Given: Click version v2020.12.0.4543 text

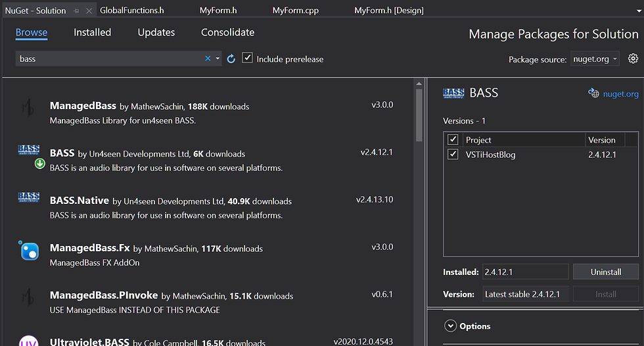Looking at the screenshot, I should click(x=363, y=341).
